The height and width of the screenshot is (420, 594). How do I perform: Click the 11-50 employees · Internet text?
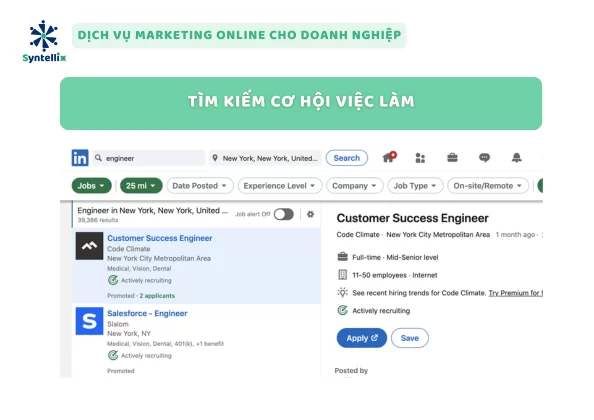point(395,275)
